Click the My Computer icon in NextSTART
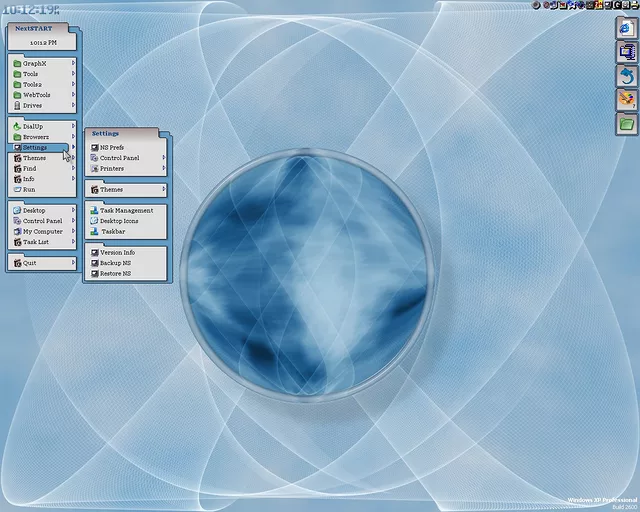This screenshot has width=640, height=512. click(17, 231)
